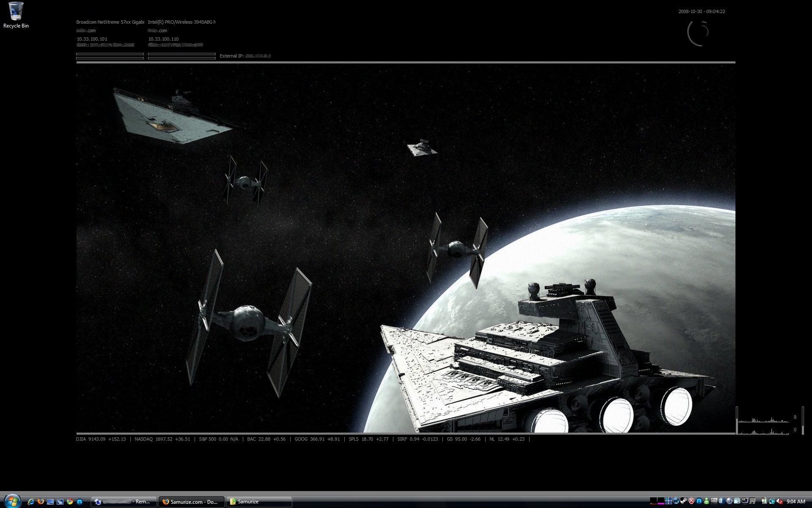Image resolution: width=812 pixels, height=508 pixels.
Task: Open the Steam tray icon
Action: point(683,501)
